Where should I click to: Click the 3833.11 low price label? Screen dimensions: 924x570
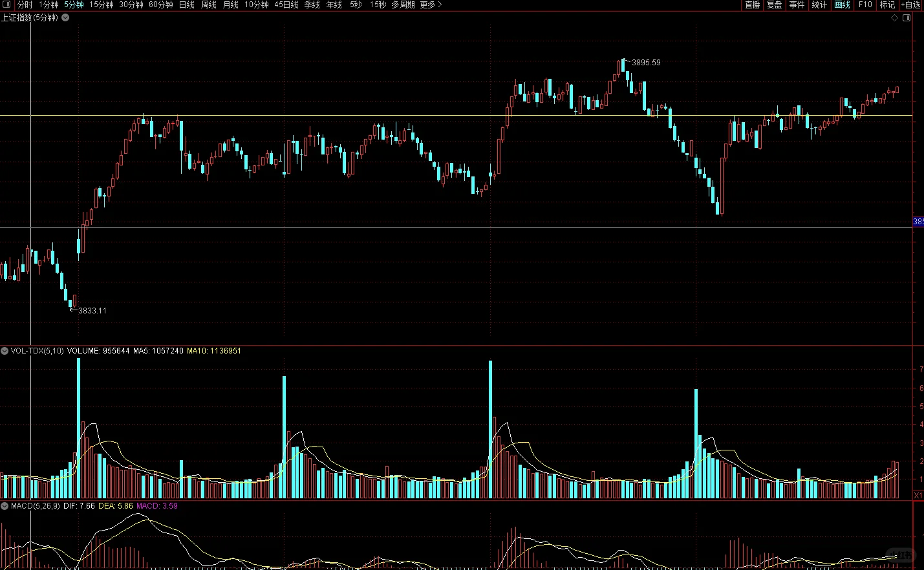click(x=92, y=311)
